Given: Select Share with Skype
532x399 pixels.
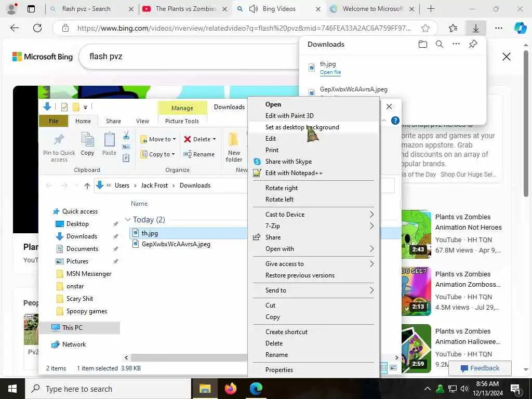Looking at the screenshot, I should [313, 162].
